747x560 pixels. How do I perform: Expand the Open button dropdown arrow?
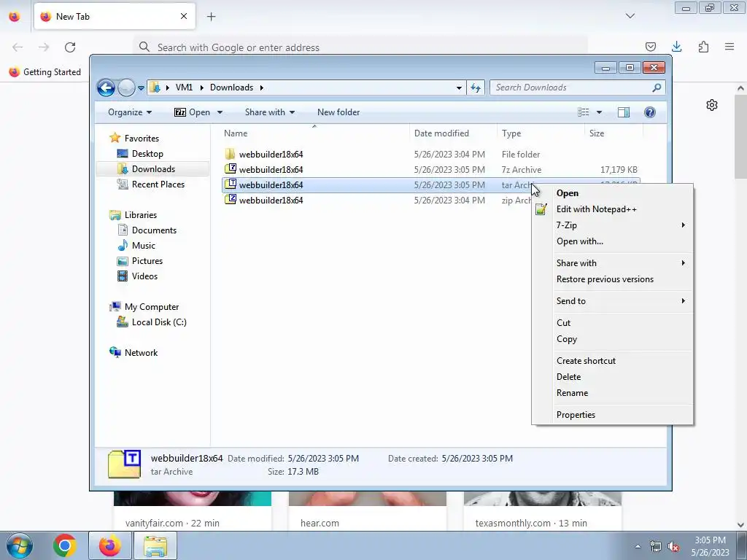coord(220,112)
